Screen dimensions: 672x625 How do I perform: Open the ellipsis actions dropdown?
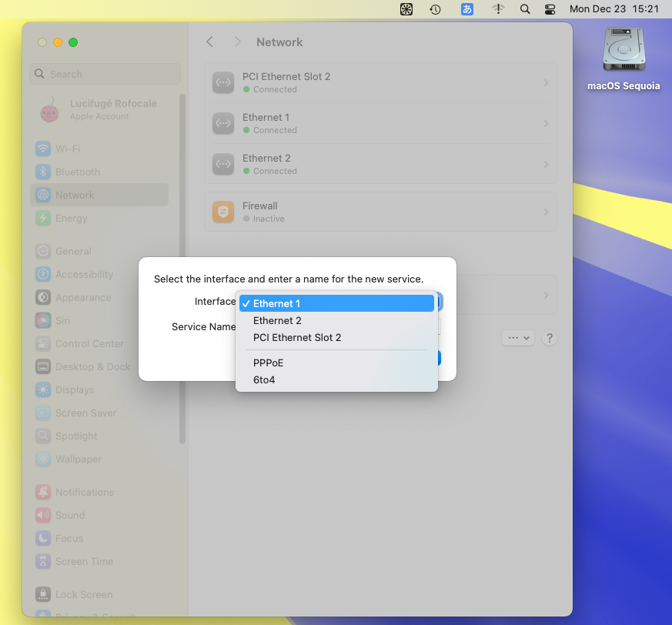[x=518, y=338]
